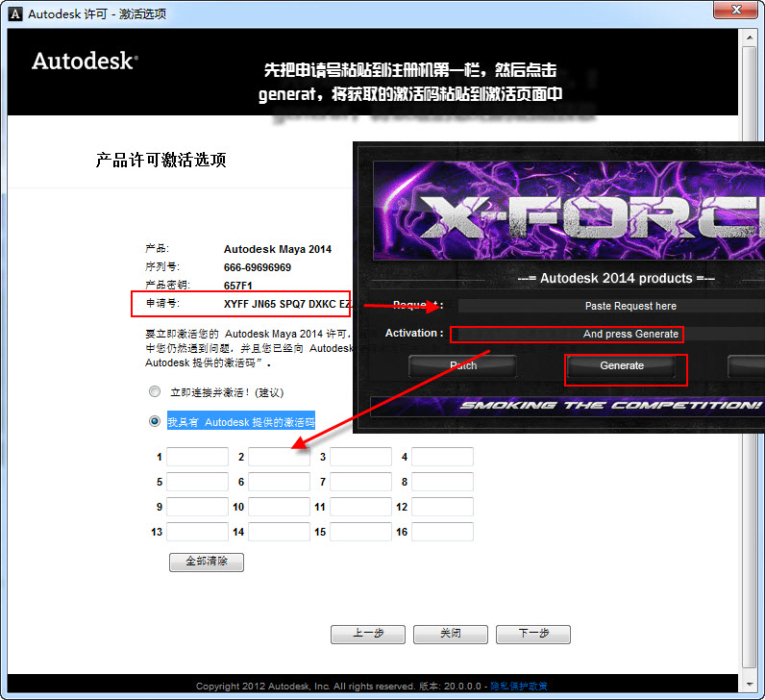The height and width of the screenshot is (700, 765).
Task: Click the product name Autodesk Maya 2014
Action: 277,249
